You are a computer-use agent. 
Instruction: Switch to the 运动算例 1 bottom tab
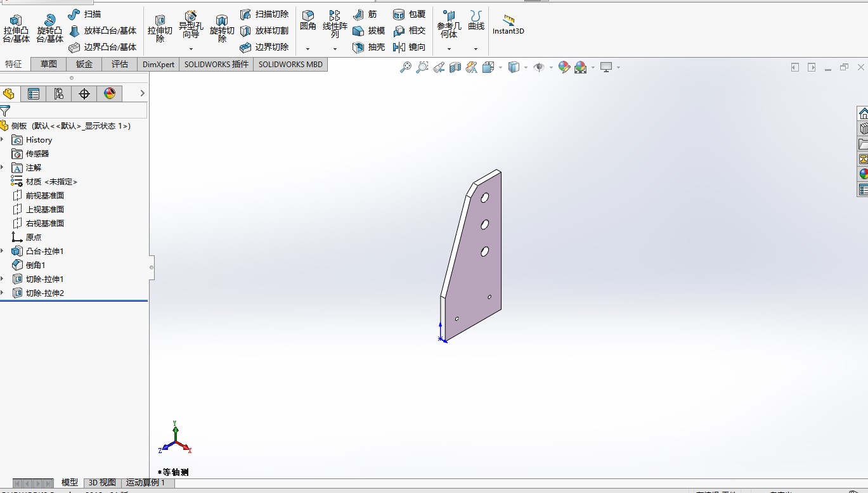[x=145, y=483]
